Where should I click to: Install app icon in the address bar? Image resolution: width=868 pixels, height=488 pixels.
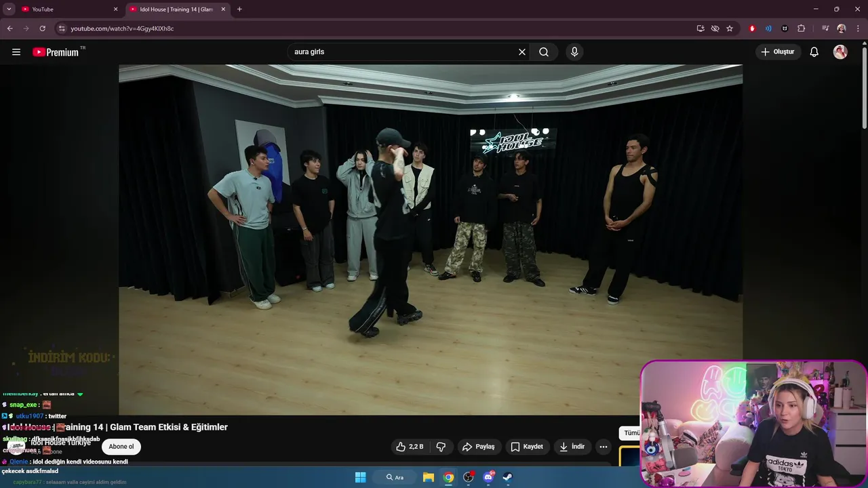point(701,28)
